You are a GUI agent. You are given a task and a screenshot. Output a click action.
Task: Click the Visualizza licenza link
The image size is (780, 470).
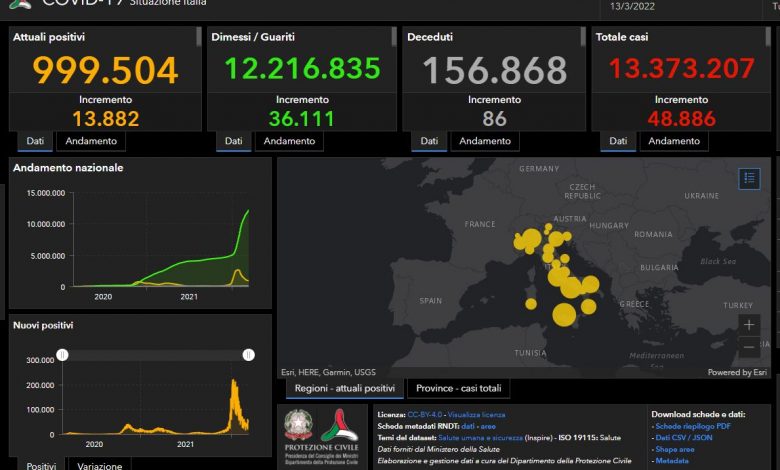(x=478, y=414)
